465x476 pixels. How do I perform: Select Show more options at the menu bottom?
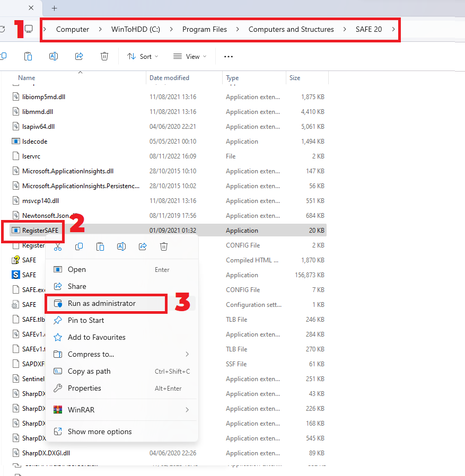[x=100, y=433]
